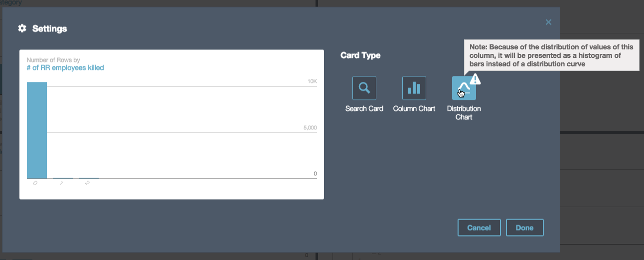Click the 'Search Card' text label
The height and width of the screenshot is (260, 644).
[364, 109]
